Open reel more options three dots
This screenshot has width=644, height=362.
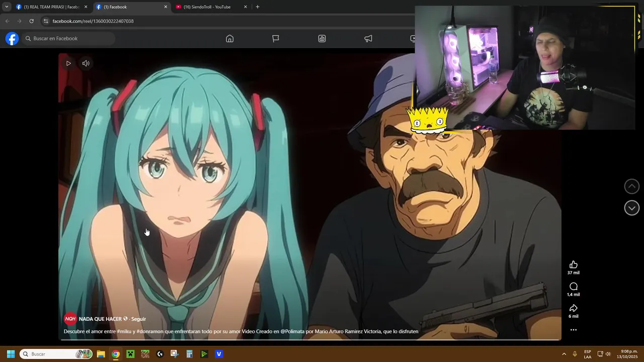click(x=573, y=330)
